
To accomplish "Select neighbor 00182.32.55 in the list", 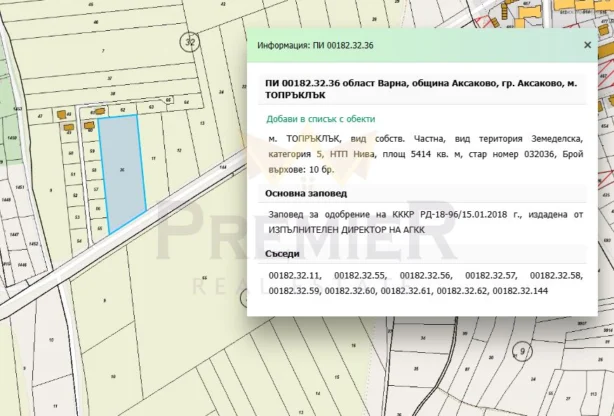I will (x=361, y=274).
